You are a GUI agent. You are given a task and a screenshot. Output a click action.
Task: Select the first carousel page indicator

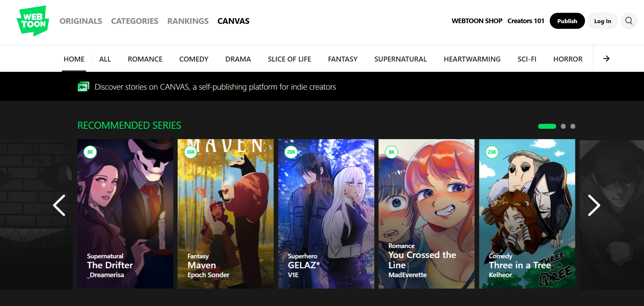point(547,126)
